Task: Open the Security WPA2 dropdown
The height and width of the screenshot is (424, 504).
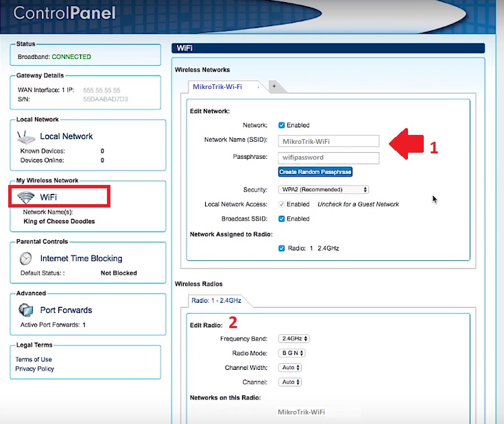Action: 324,190
